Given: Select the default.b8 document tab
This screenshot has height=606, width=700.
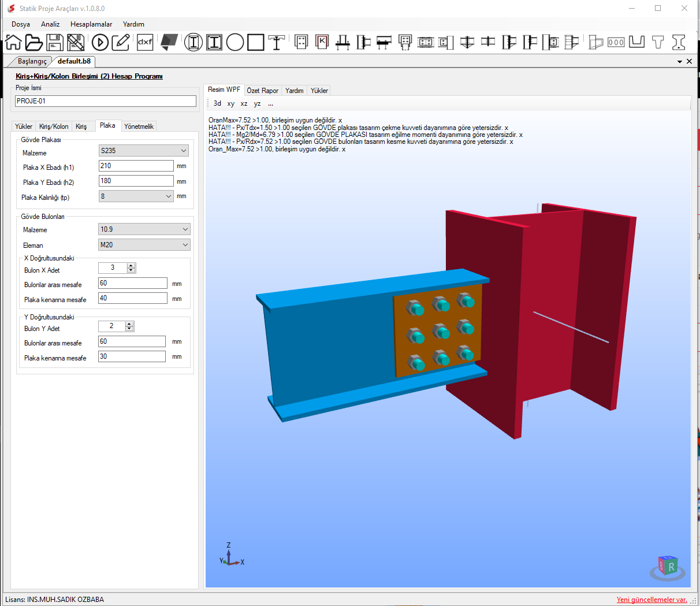Looking at the screenshot, I should [74, 61].
